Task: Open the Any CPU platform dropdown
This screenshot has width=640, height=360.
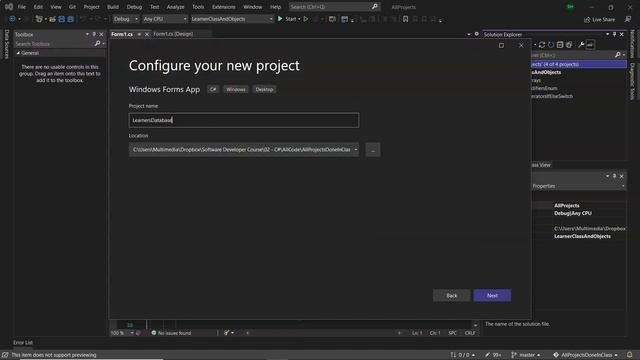Action: pos(164,19)
